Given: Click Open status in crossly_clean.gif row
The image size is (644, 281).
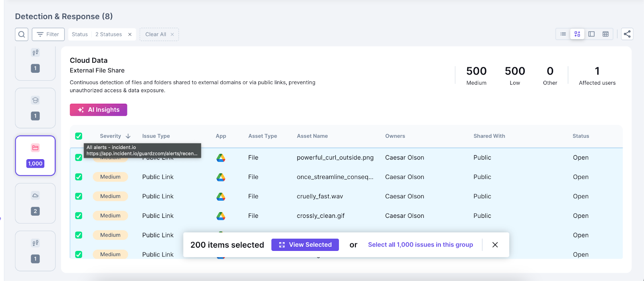Looking at the screenshot, I should click(581, 216).
